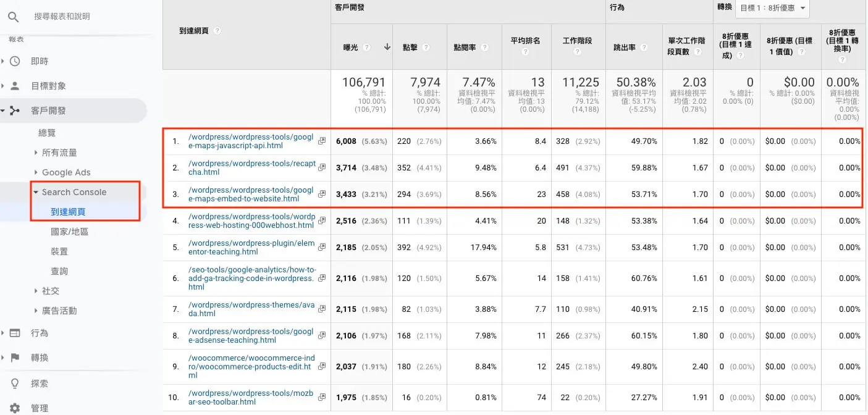Open the Realtime (即時) clock icon
868x415 pixels.
click(x=15, y=61)
